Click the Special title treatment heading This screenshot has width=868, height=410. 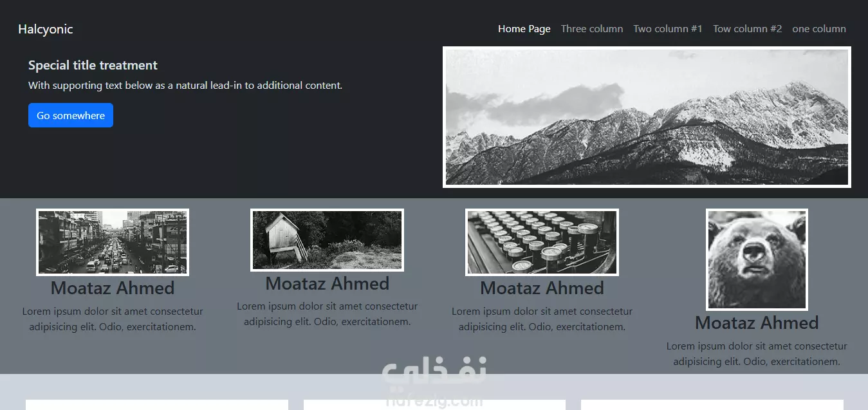point(93,65)
